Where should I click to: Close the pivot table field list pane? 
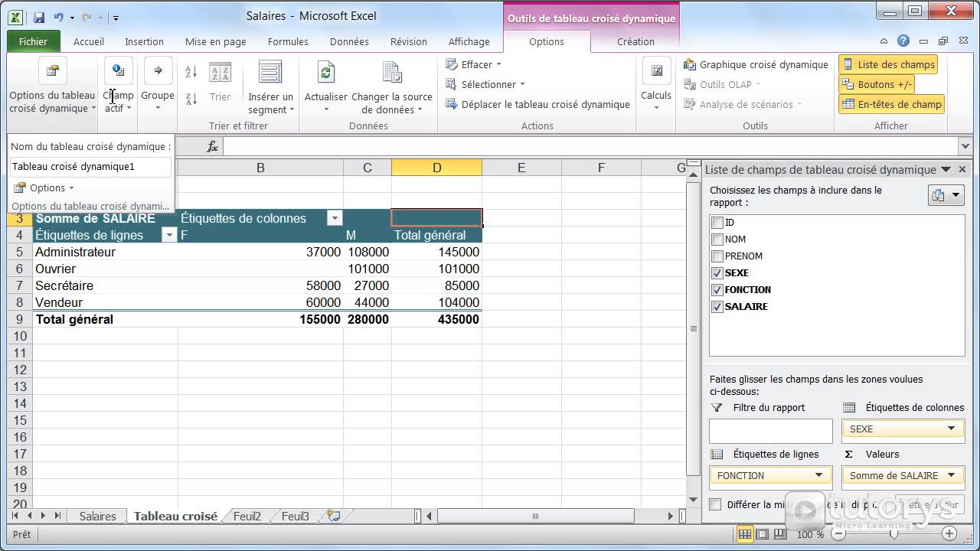[962, 170]
